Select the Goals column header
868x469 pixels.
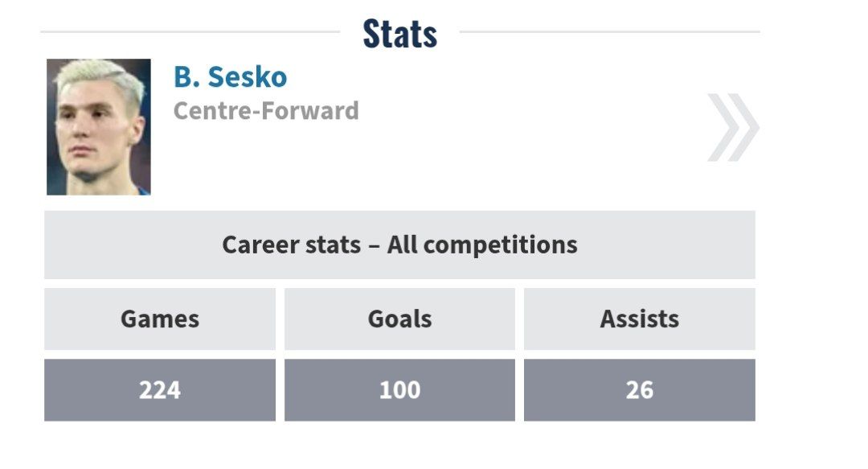click(399, 319)
